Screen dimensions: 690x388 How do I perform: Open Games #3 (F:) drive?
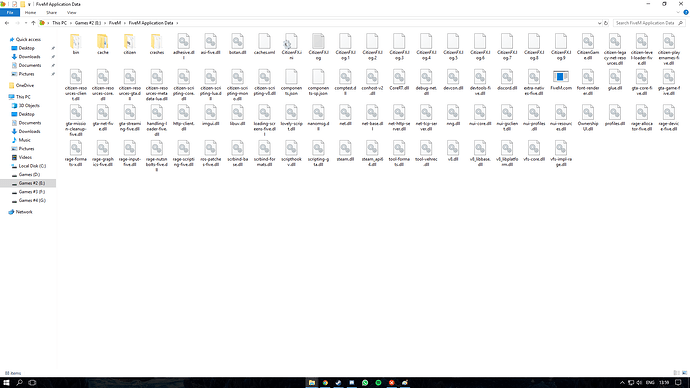[x=32, y=192]
